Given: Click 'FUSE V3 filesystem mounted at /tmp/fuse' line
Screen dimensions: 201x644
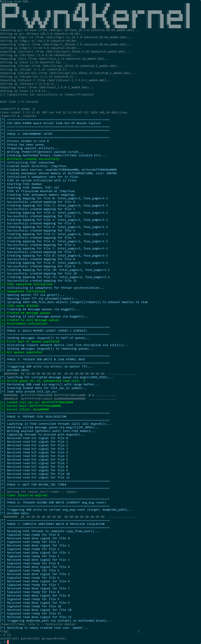Looking at the screenshot, I should click(37, 191).
